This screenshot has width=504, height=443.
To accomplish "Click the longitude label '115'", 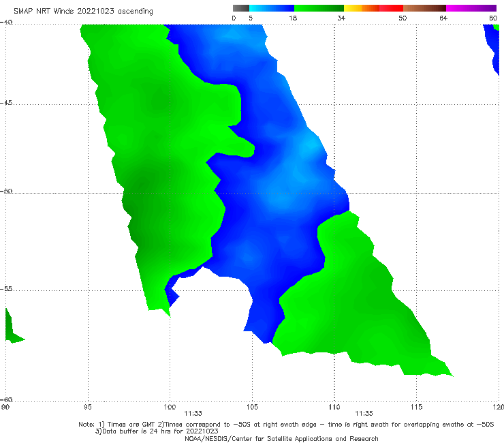I will pyautogui.click(x=417, y=408).
